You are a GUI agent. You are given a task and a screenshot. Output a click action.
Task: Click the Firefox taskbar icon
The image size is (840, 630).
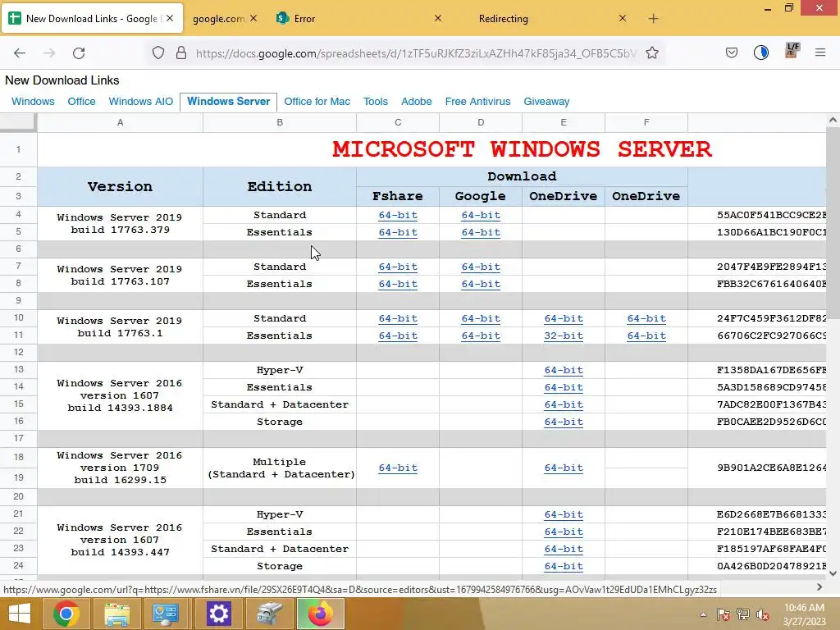point(321,614)
